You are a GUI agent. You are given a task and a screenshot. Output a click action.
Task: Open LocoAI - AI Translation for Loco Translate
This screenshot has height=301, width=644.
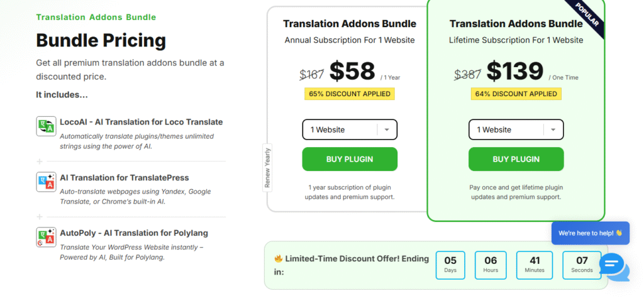click(x=141, y=122)
